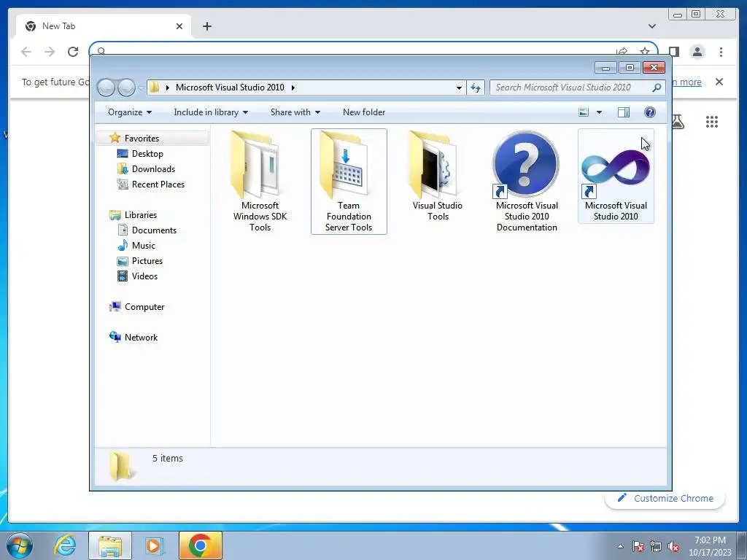Open the network tray icon
The image size is (747, 560).
point(656,546)
